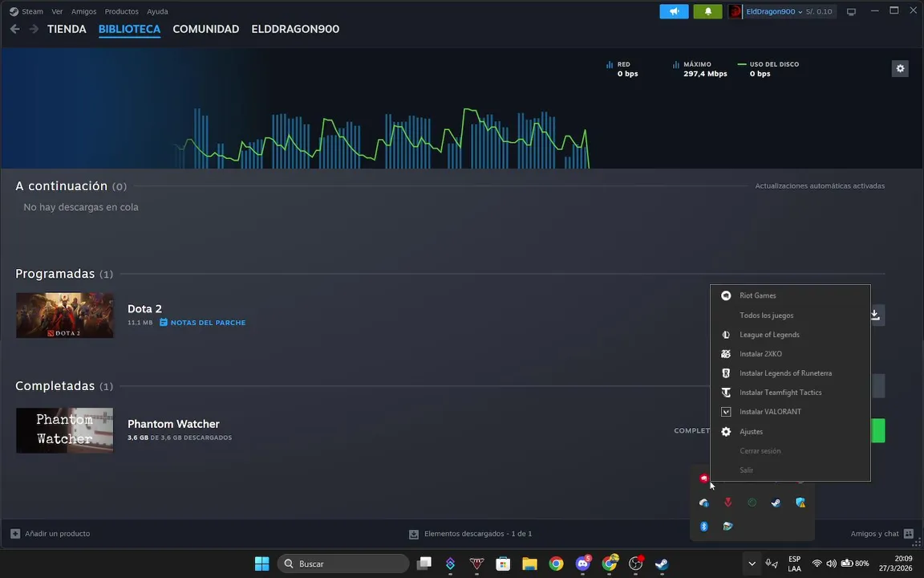The width and height of the screenshot is (924, 578).
Task: Open Windows Security shield tray icon
Action: coord(800,503)
